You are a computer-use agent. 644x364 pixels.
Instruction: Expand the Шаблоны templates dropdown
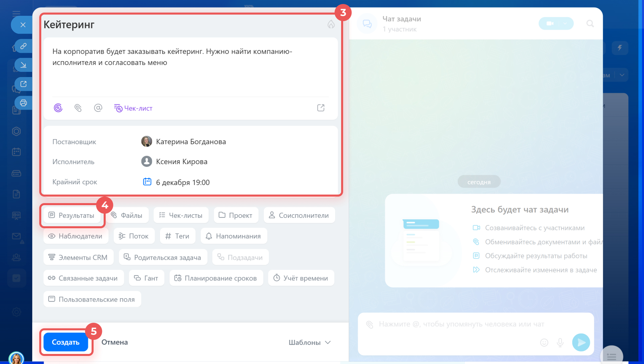pyautogui.click(x=310, y=342)
